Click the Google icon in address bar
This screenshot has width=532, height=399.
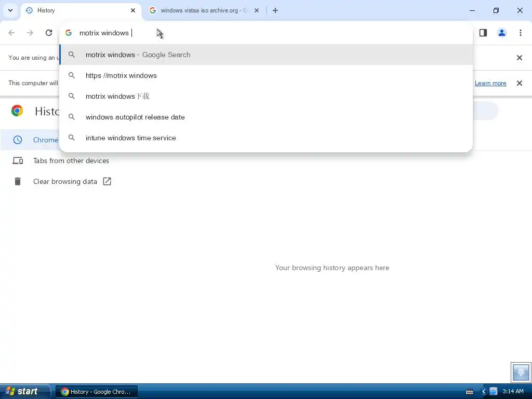coord(69,33)
